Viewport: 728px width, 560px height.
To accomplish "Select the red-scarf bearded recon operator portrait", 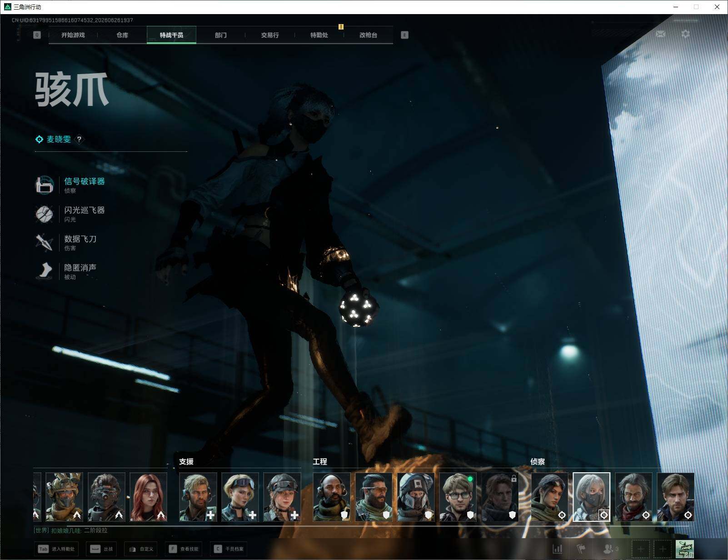I will click(633, 497).
